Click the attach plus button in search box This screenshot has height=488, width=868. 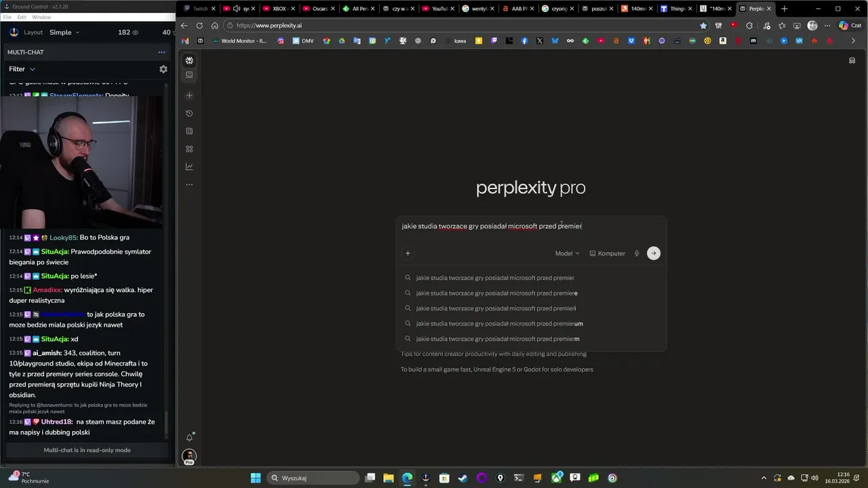408,253
